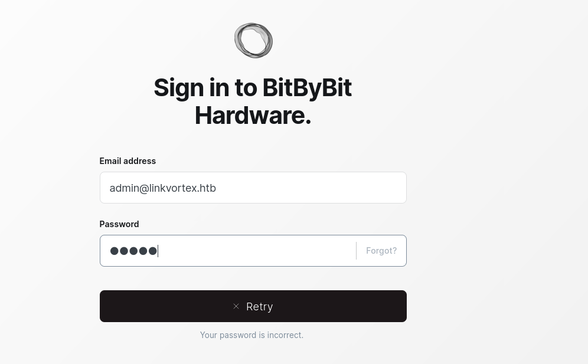
Task: Open the Forgot? password link
Action: [x=381, y=251]
